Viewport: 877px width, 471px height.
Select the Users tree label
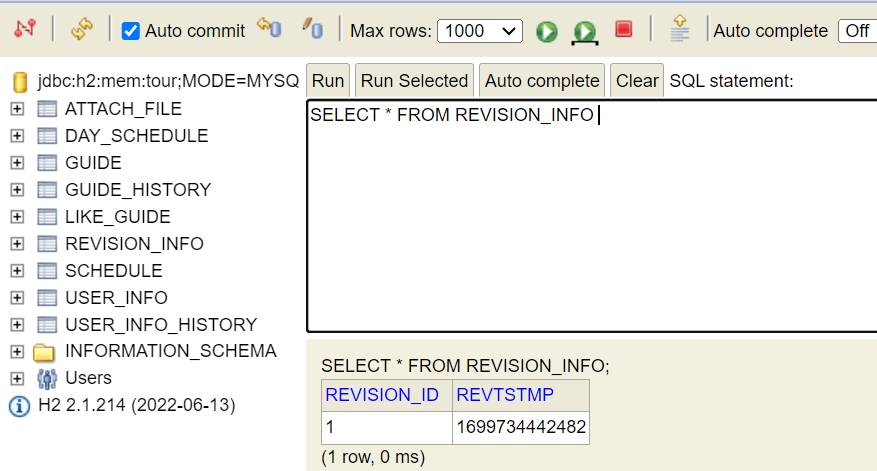click(x=88, y=378)
